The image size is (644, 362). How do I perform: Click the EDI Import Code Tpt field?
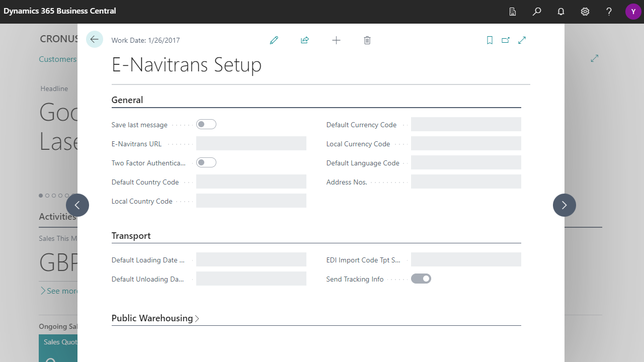466,259
